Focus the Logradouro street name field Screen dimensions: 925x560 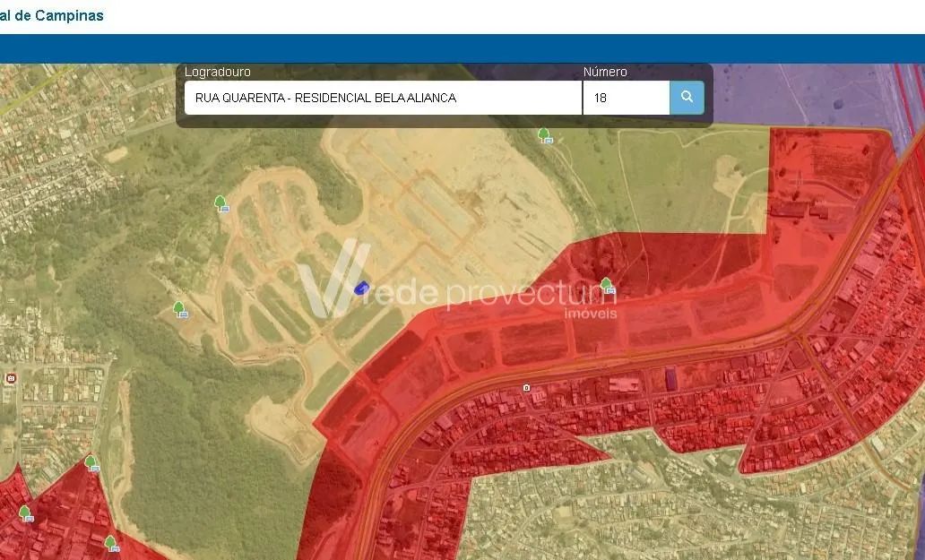tap(383, 98)
